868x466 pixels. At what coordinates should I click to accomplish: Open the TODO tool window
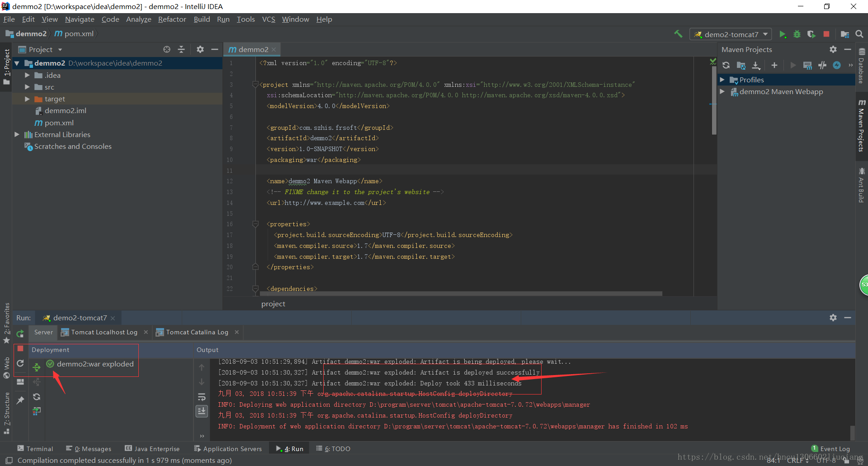click(333, 448)
